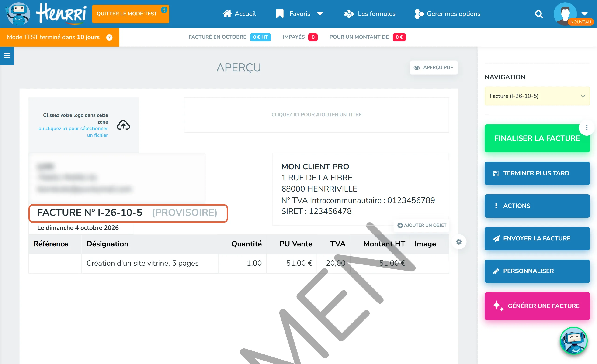Click the question mark next to Mode TEST
Image resolution: width=597 pixels, height=364 pixels.
109,38
